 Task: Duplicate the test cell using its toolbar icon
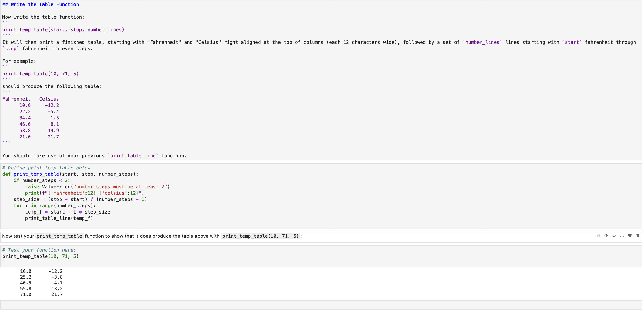click(599, 236)
